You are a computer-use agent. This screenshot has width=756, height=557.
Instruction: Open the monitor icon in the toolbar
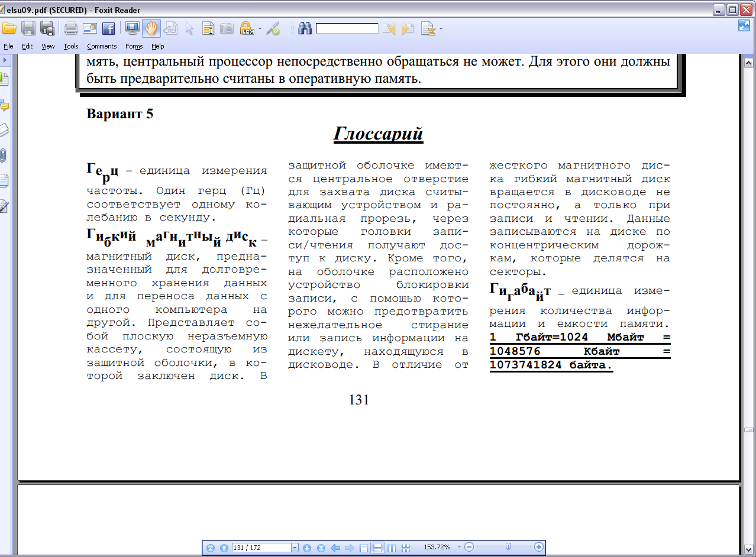pos(133,28)
